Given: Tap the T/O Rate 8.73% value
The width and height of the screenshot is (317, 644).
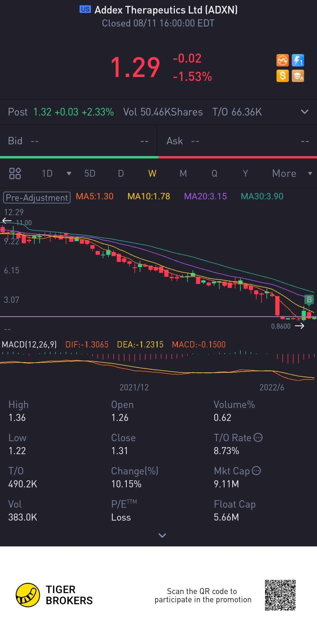Looking at the screenshot, I should [227, 451].
